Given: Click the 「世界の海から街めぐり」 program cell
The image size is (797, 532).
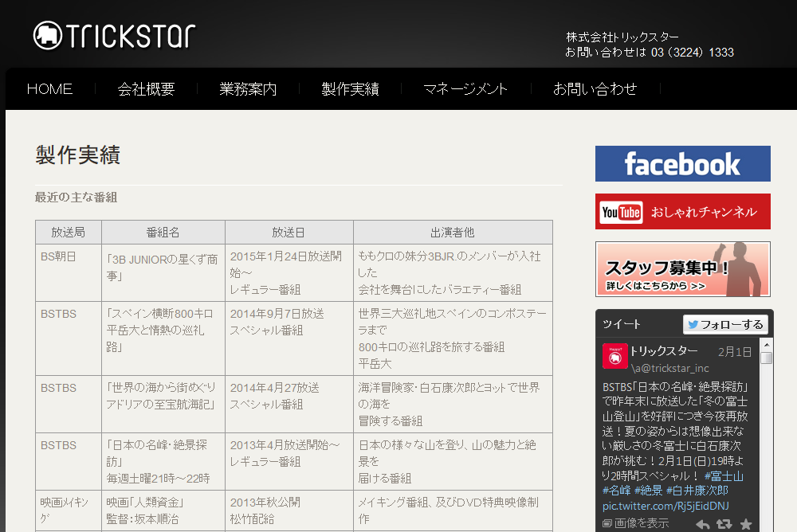Looking at the screenshot, I should pos(163,405).
